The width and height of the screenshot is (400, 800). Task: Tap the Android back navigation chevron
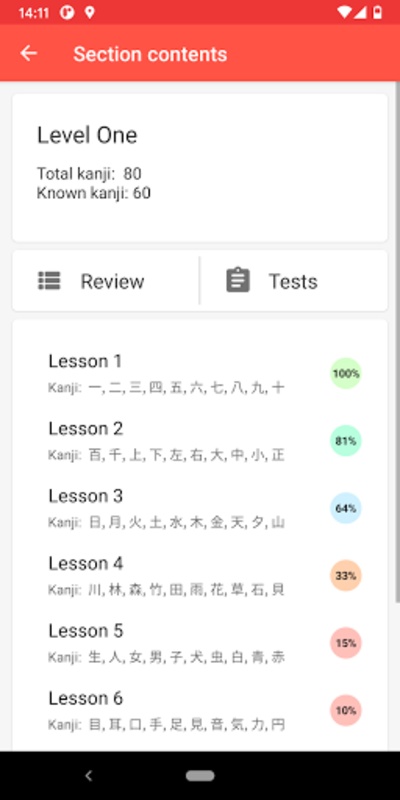(x=88, y=776)
